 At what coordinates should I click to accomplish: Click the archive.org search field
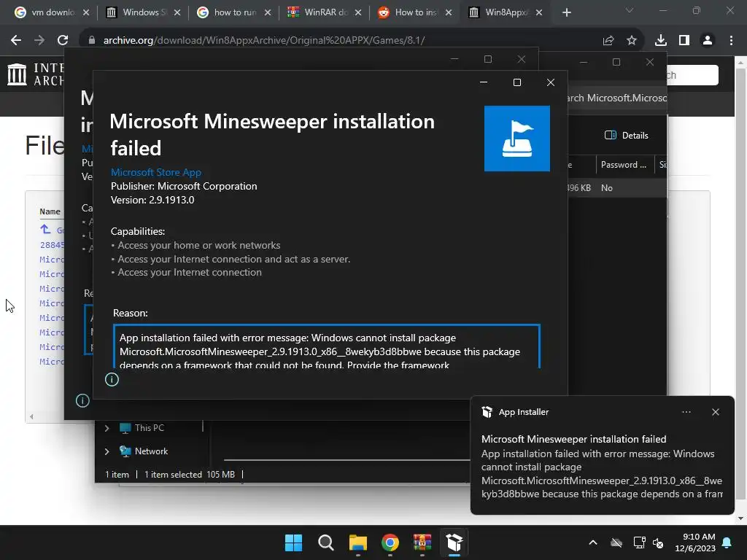[x=692, y=75]
